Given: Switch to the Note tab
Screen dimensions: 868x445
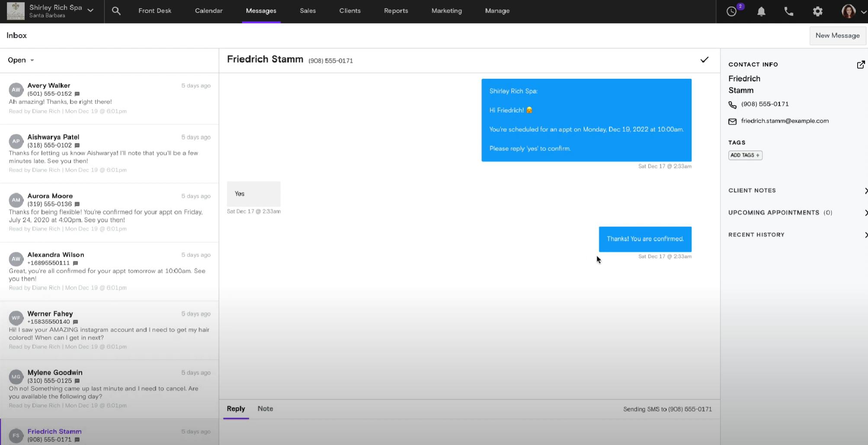Looking at the screenshot, I should (266, 409).
